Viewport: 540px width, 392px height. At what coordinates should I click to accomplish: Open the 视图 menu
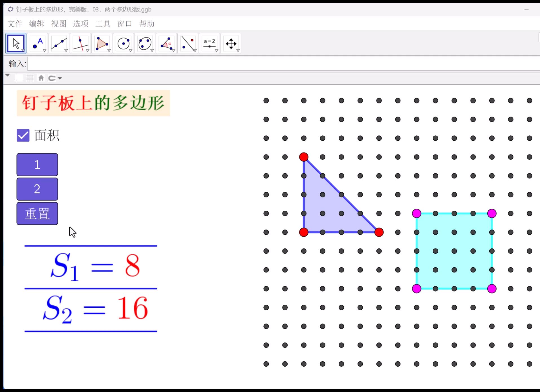[x=59, y=24]
